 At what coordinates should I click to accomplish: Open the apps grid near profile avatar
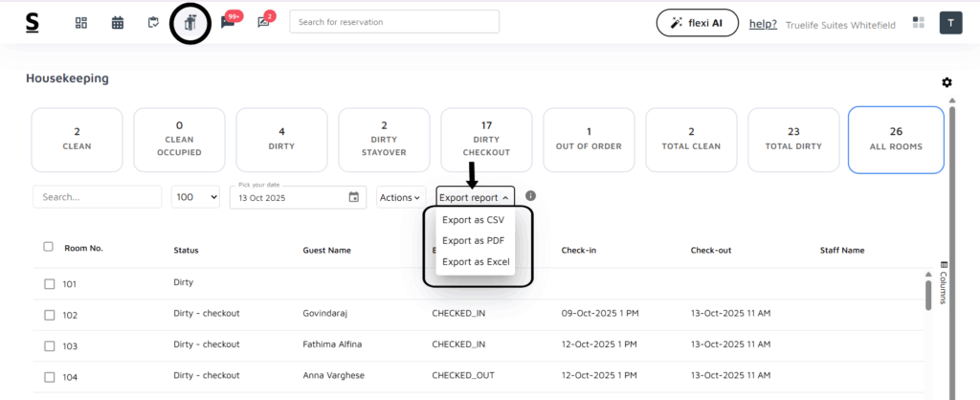tap(919, 23)
